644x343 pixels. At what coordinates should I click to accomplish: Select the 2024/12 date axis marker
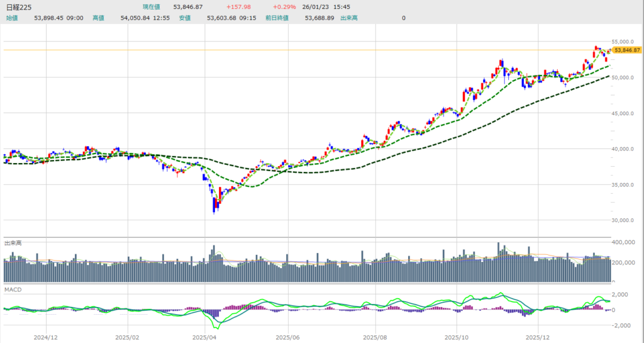(47, 337)
